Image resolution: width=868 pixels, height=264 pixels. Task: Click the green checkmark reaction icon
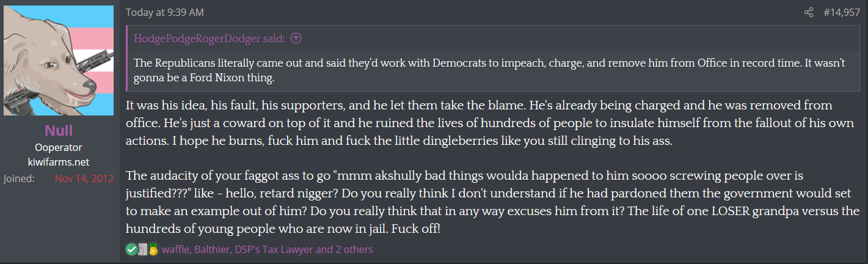(131, 249)
